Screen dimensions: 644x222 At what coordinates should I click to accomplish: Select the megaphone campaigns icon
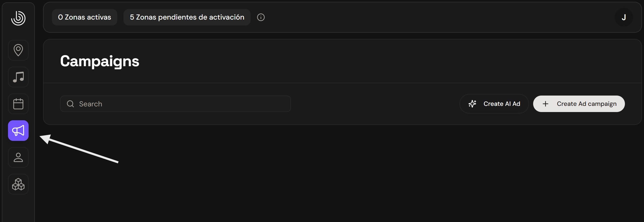(x=18, y=131)
